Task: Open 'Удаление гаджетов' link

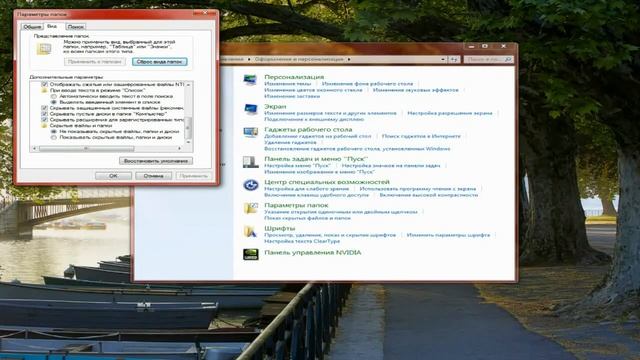Action: coord(290,142)
